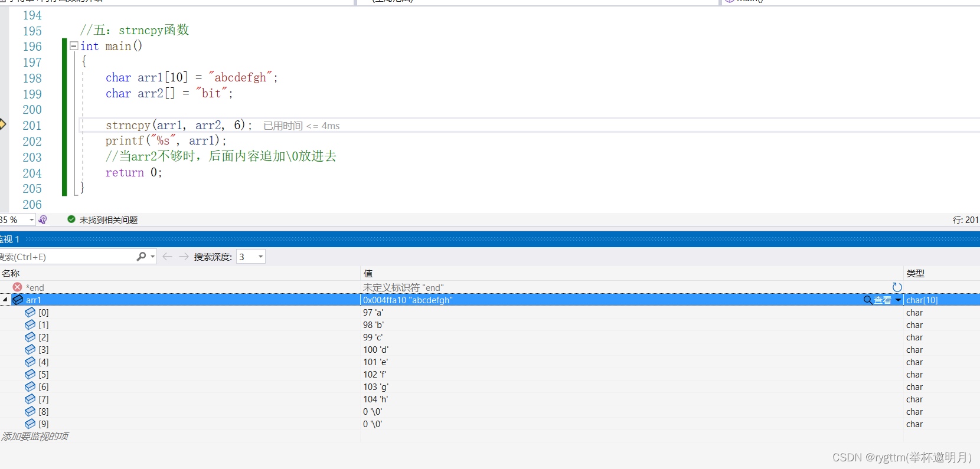980x469 pixels.
Task: Click the error icon next to *end
Action: coord(18,287)
